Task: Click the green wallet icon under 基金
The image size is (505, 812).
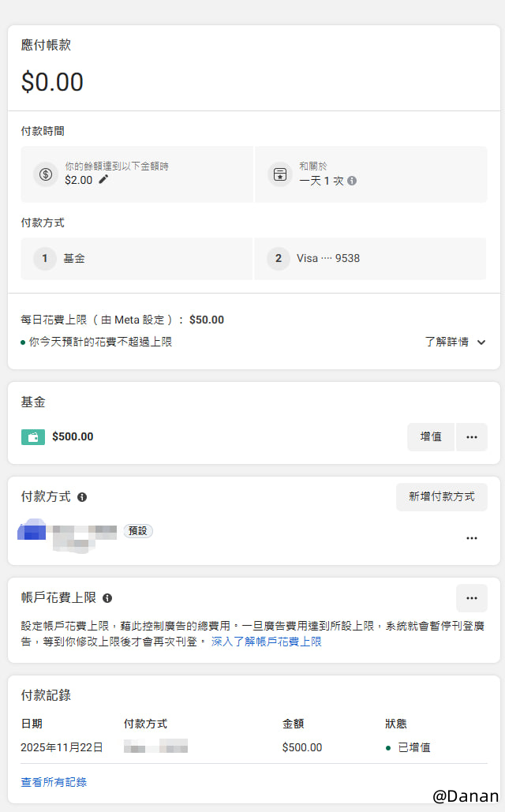Action: point(33,436)
